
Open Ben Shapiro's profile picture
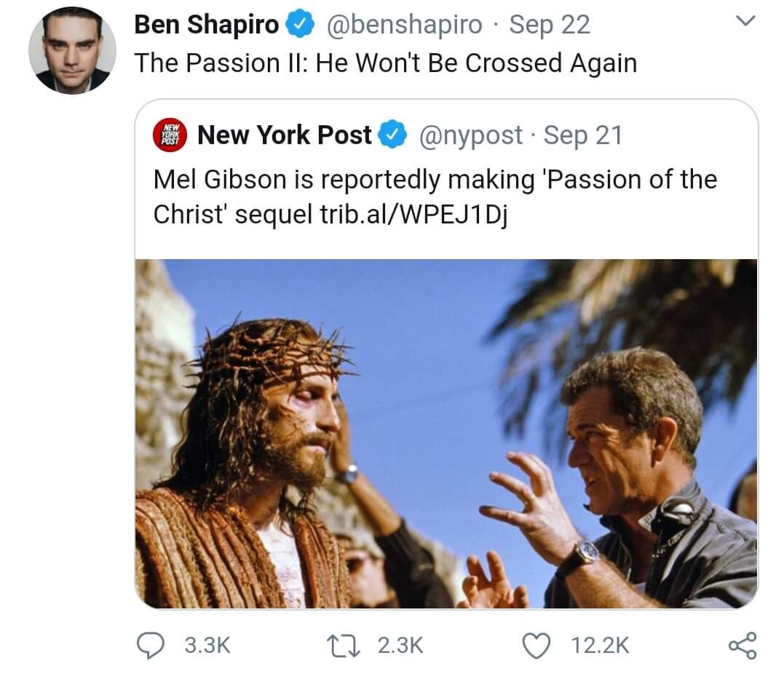click(72, 52)
